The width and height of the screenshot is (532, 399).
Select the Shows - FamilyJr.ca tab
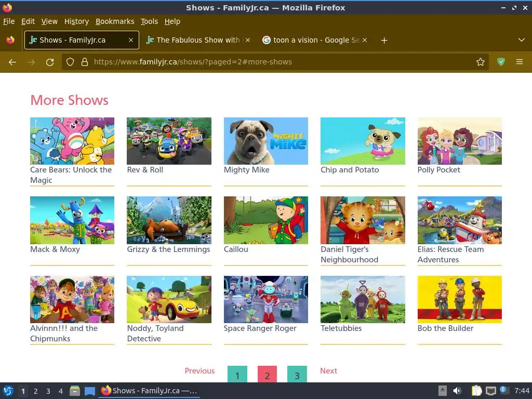click(x=82, y=40)
